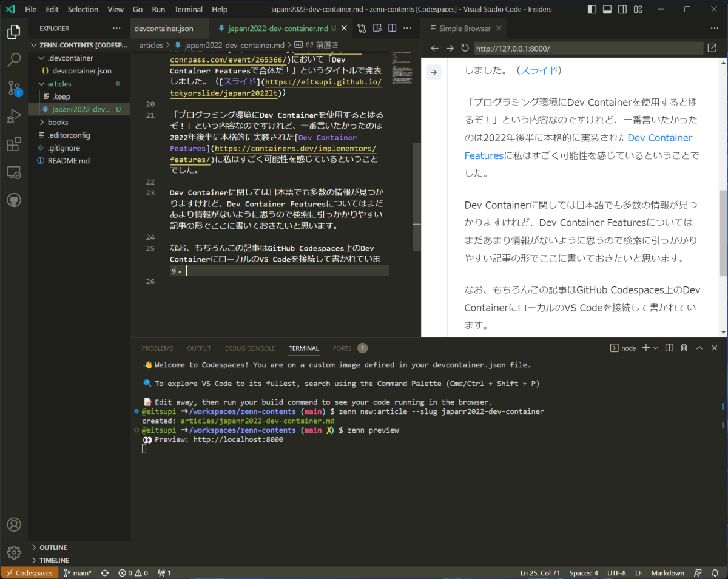
Task: Open the Extensions view
Action: point(14,144)
